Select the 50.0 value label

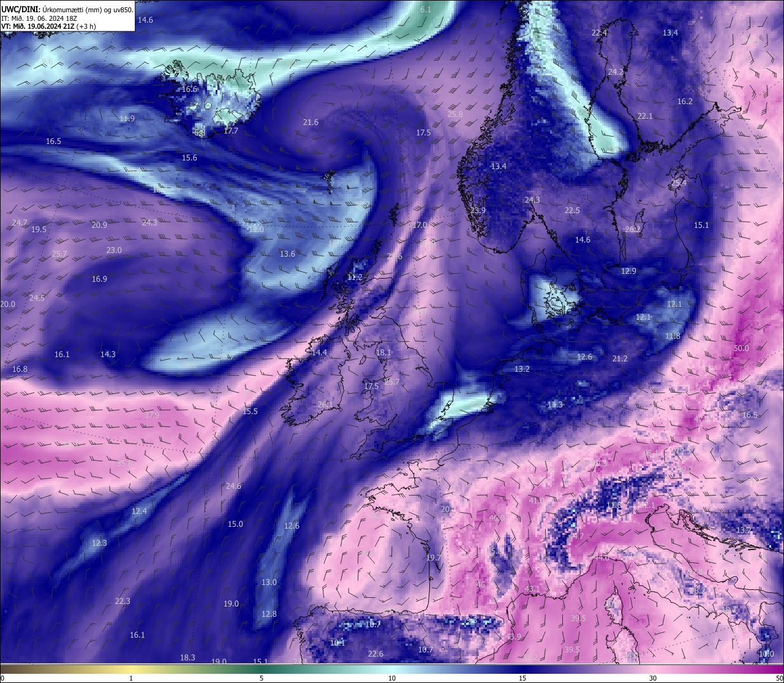[741, 349]
